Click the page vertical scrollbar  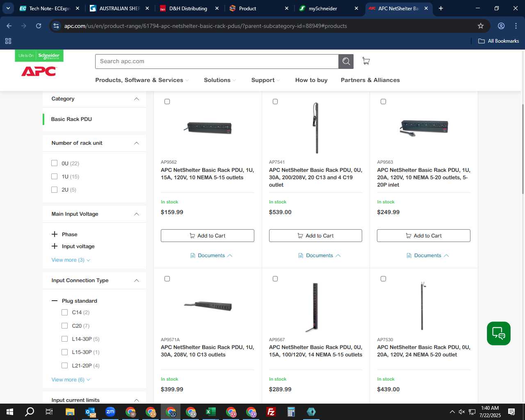(x=523, y=149)
